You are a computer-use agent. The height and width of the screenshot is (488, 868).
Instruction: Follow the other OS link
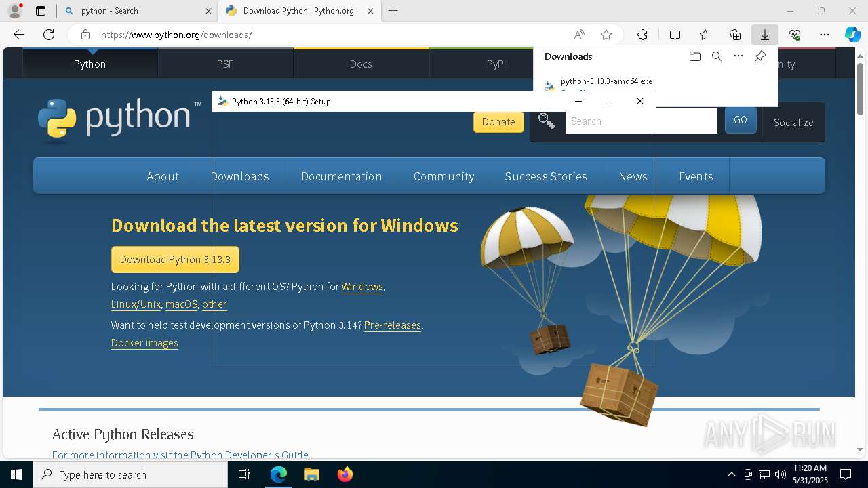point(214,304)
